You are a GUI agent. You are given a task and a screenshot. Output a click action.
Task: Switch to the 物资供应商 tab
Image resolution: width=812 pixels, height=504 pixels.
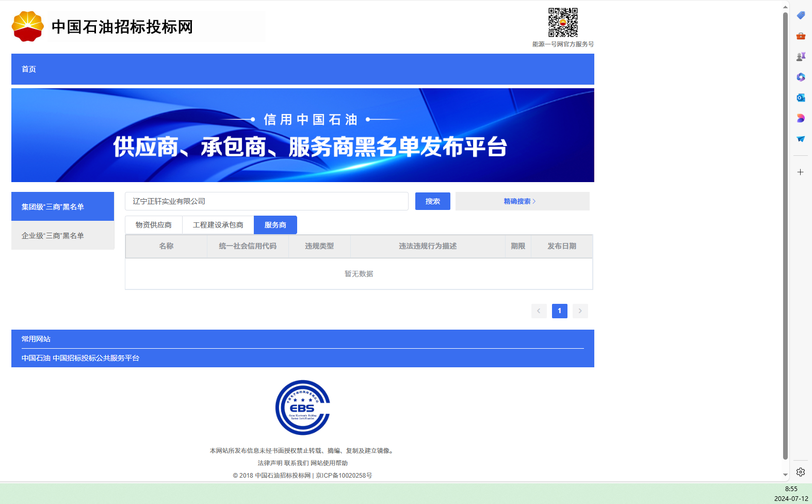click(154, 225)
